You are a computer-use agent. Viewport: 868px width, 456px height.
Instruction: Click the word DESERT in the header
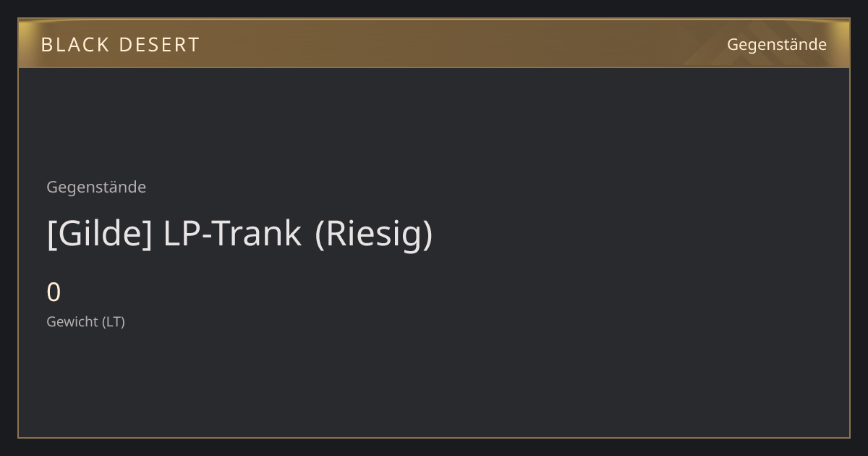pyautogui.click(x=159, y=45)
